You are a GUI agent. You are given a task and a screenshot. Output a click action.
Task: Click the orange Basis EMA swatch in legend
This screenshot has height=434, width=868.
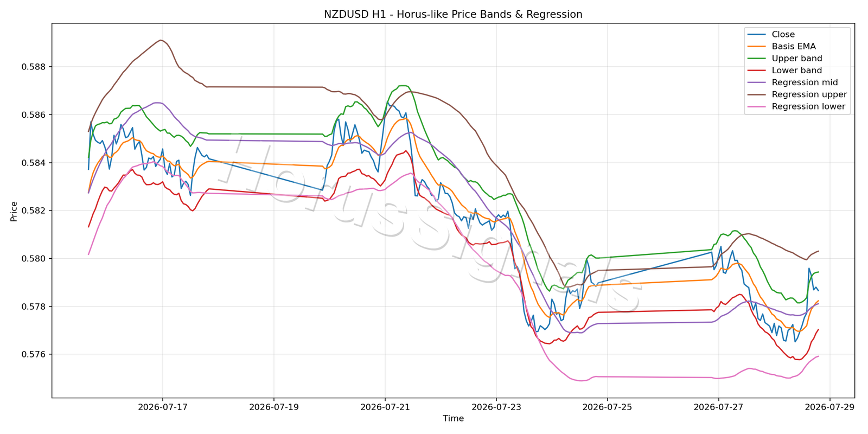(756, 47)
